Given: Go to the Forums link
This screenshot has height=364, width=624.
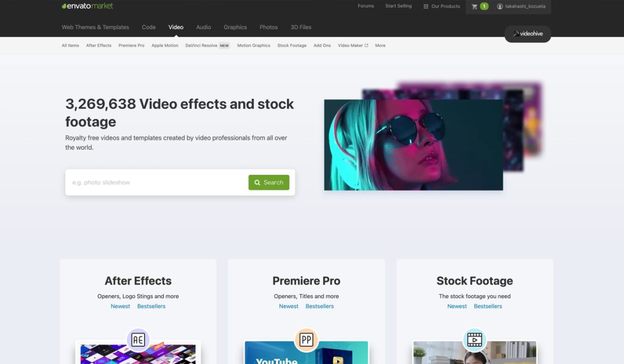Looking at the screenshot, I should tap(366, 6).
